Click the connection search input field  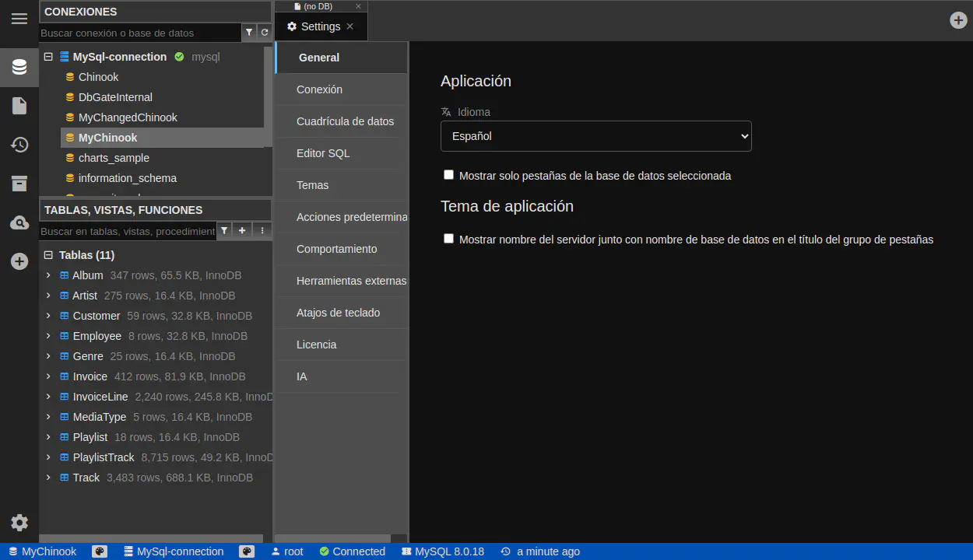click(140, 33)
